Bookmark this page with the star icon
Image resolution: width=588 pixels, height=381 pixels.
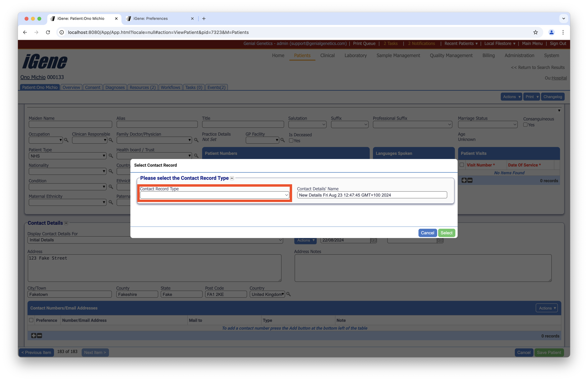pyautogui.click(x=536, y=32)
